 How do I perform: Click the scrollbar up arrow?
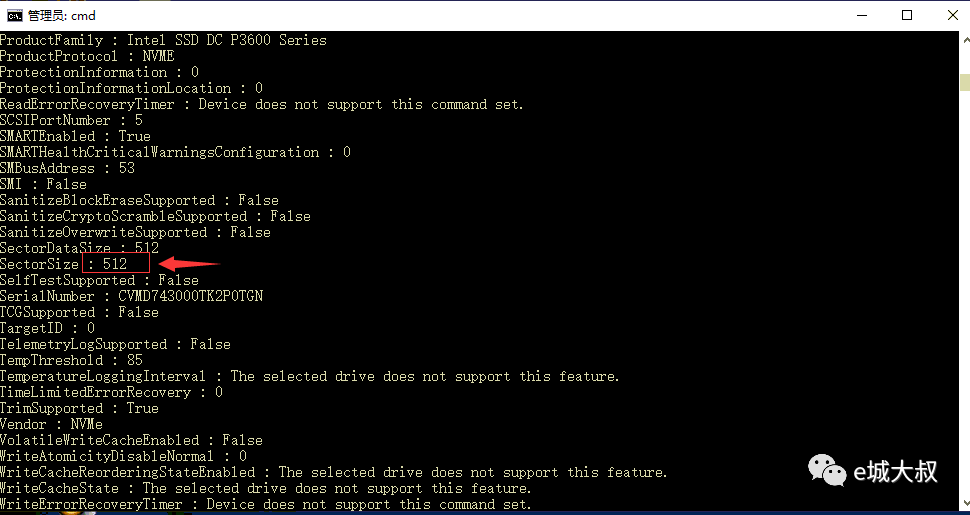pyautogui.click(x=965, y=40)
